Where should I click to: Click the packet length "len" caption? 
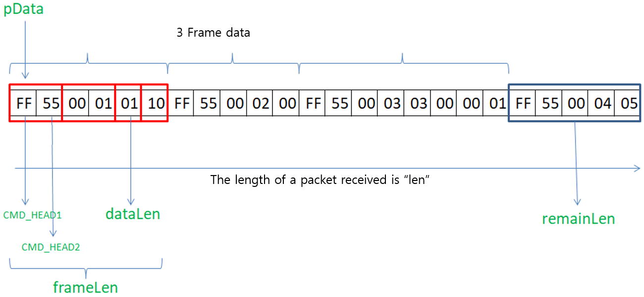(x=320, y=179)
